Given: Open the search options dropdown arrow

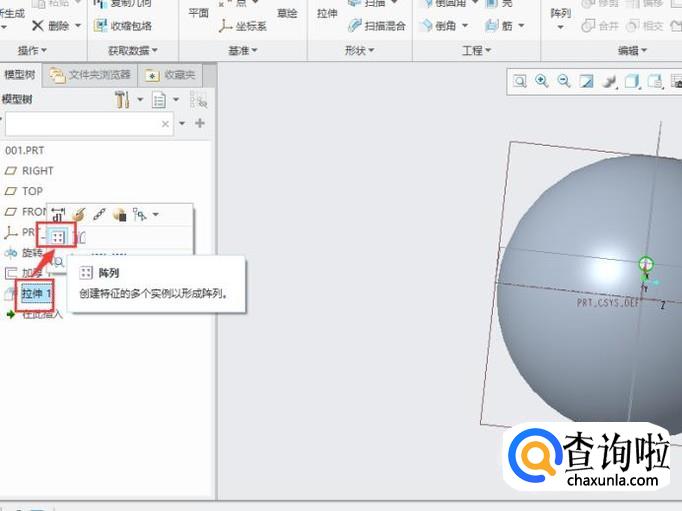Looking at the screenshot, I should pyautogui.click(x=182, y=124).
